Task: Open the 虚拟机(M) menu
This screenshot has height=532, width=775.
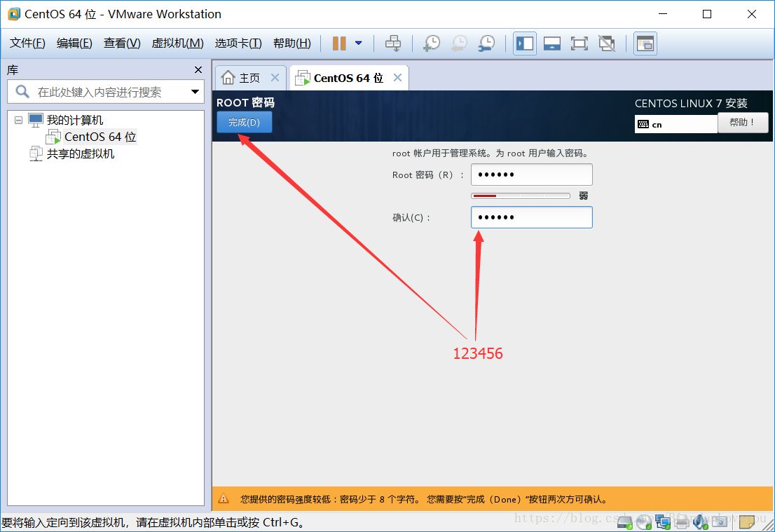Action: 177,43
